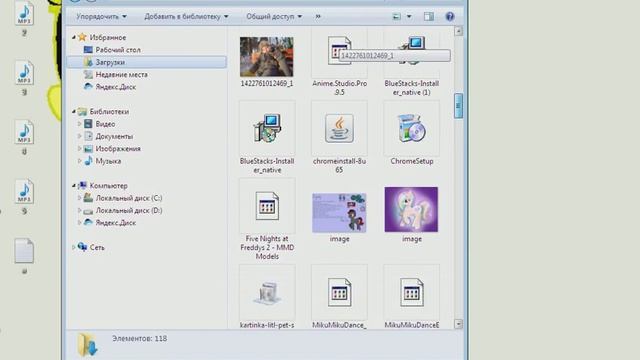Click the Компьютер icon
This screenshot has width=640, height=360.
tap(82, 185)
